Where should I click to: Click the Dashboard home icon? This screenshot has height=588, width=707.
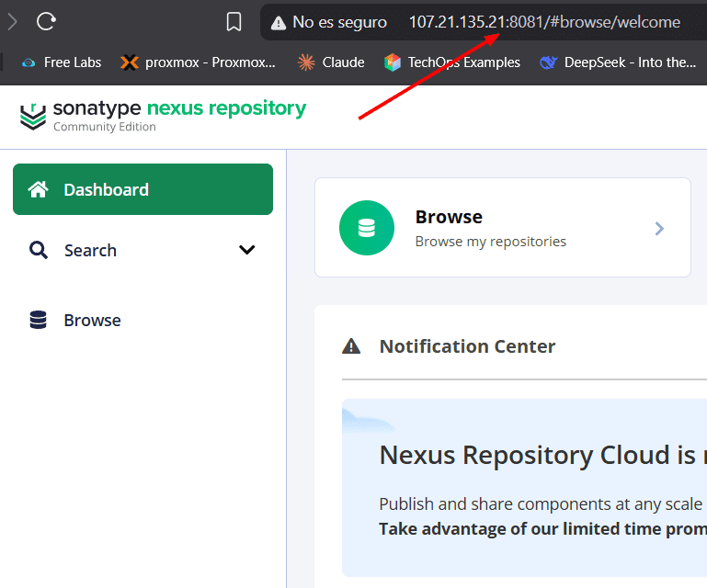39,189
